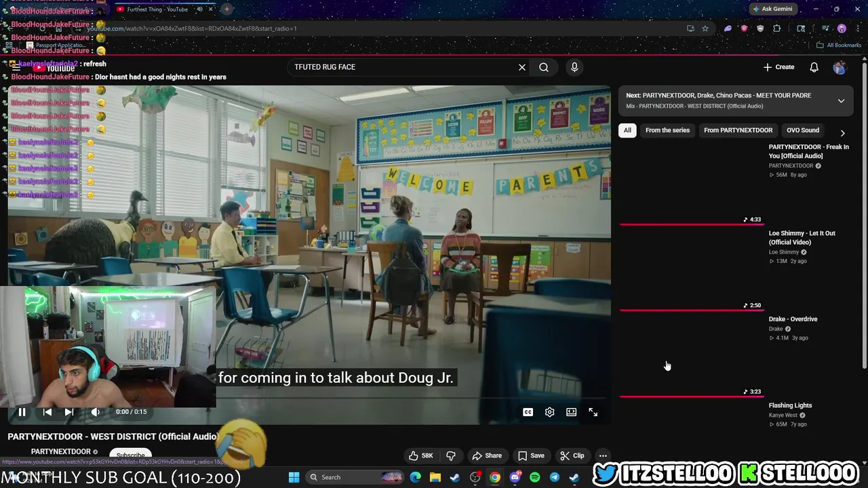
Task: Save the video to a playlist
Action: point(531,455)
